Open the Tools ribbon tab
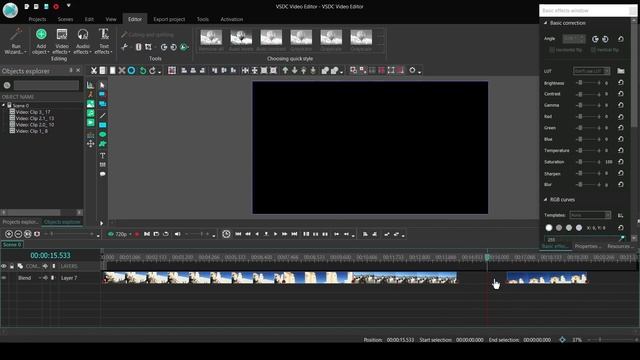 click(202, 19)
